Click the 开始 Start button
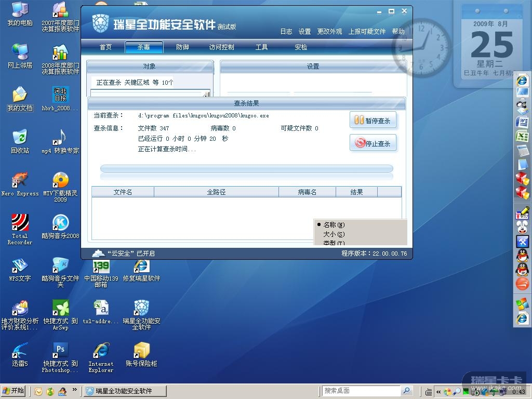The width and height of the screenshot is (532, 399). (x=13, y=391)
